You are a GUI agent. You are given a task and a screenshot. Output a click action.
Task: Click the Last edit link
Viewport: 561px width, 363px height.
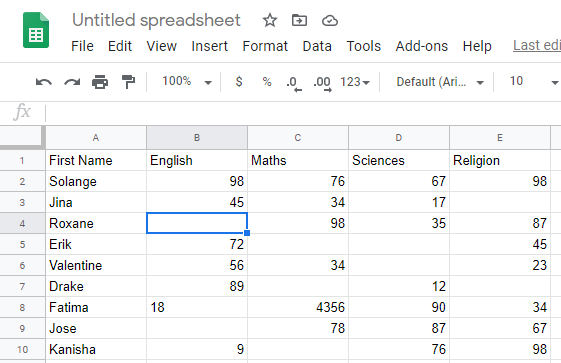pos(537,45)
